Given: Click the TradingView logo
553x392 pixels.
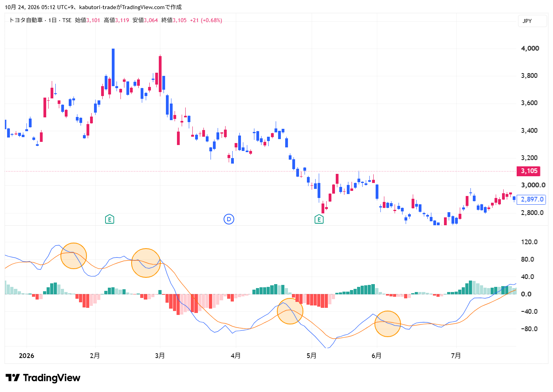Looking at the screenshot, I should [43, 378].
